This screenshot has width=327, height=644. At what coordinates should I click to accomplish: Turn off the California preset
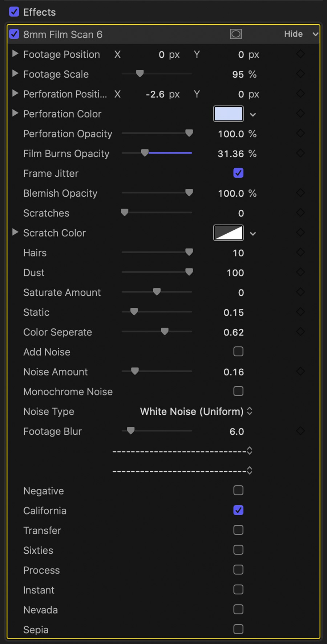tap(238, 510)
